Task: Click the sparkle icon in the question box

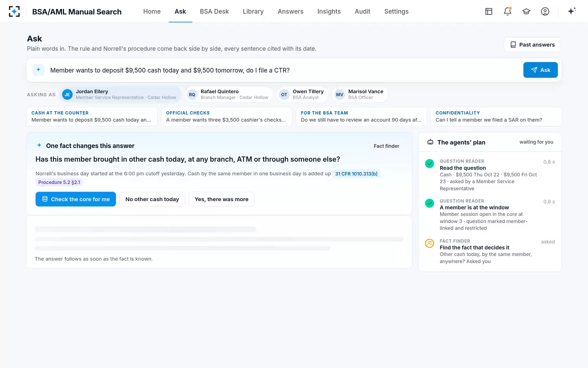Action: pyautogui.click(x=38, y=70)
